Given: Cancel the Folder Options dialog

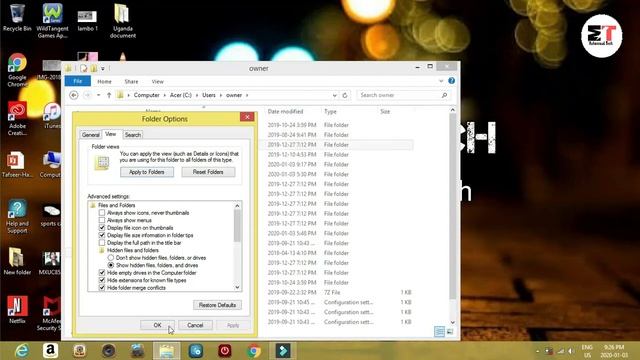Looking at the screenshot, I should point(195,325).
